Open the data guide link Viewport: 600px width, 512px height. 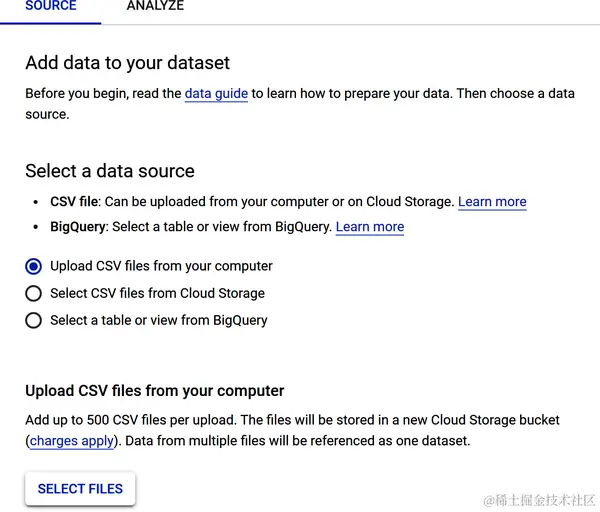216,94
